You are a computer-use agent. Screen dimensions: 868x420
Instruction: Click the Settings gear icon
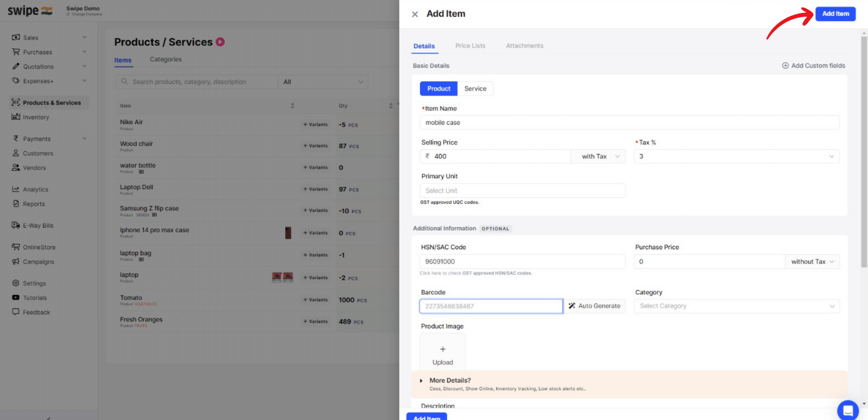click(16, 283)
